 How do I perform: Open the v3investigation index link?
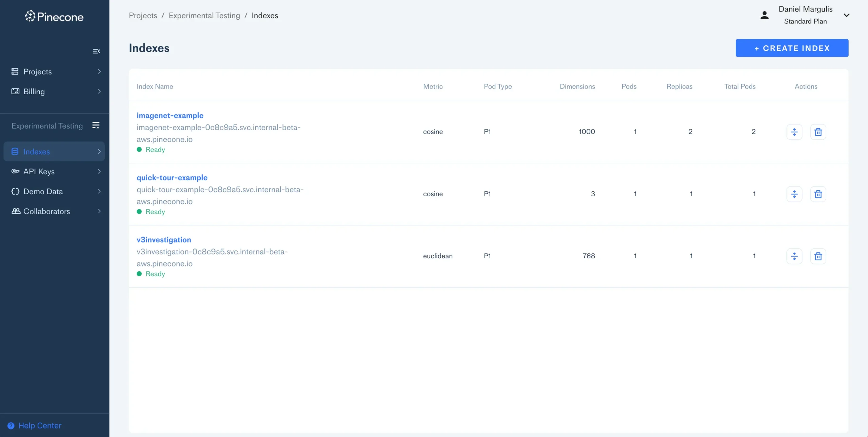pyautogui.click(x=164, y=240)
